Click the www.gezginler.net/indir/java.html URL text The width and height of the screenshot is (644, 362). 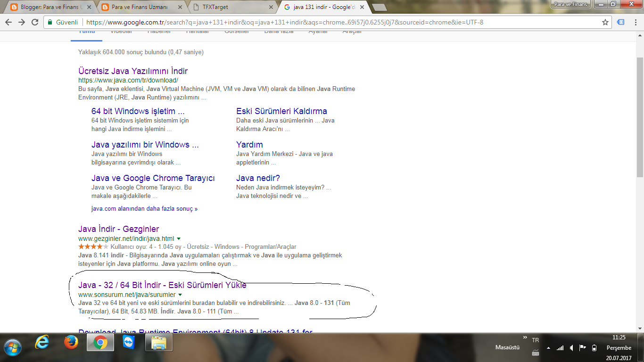(126, 239)
